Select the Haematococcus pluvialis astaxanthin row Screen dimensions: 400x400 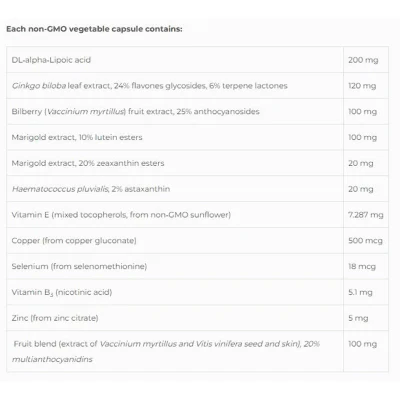coord(197,189)
